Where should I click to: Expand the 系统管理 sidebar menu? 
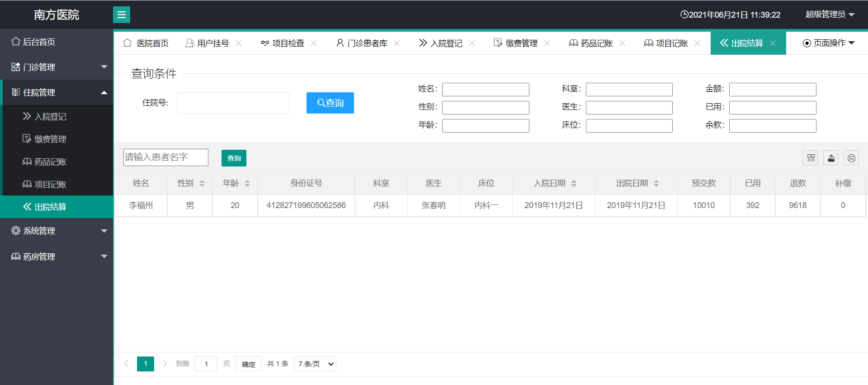coord(57,231)
